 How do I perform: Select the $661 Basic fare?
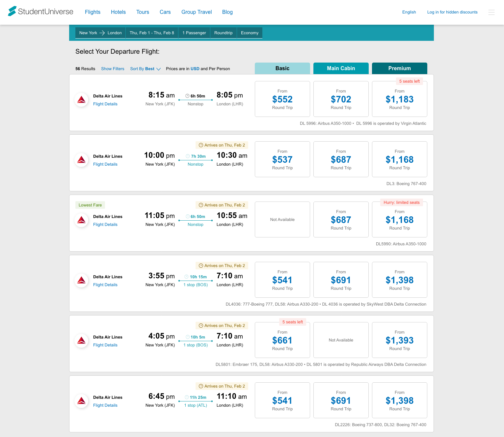pyautogui.click(x=282, y=340)
